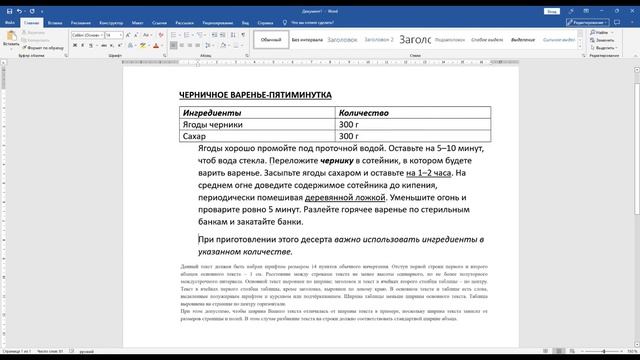Switch to the Insert (Вставка) tab
This screenshot has width=640, height=360.
point(55,23)
